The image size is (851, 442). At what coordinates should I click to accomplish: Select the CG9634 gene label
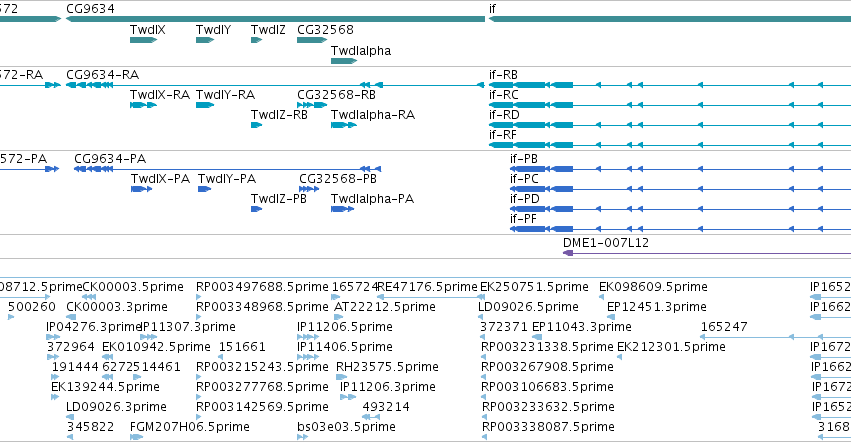[90, 9]
